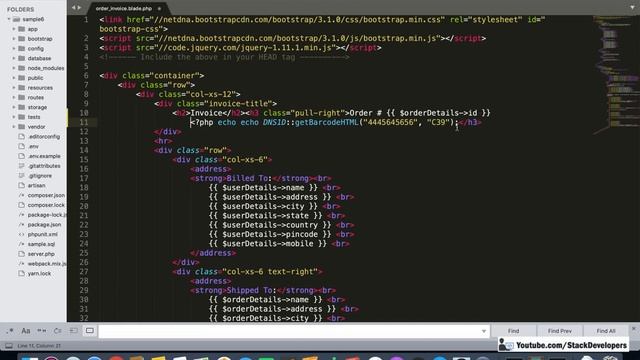Open the package-lock.json file

click(47, 215)
